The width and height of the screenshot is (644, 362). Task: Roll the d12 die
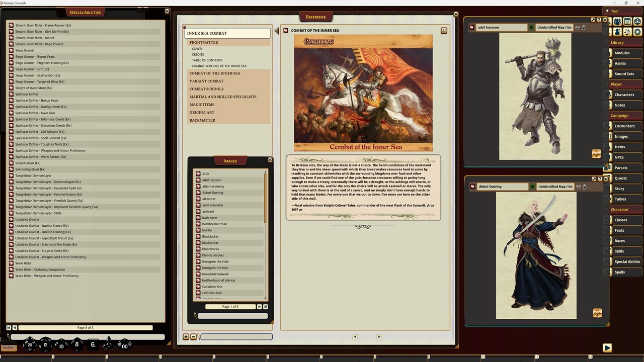tap(45, 345)
